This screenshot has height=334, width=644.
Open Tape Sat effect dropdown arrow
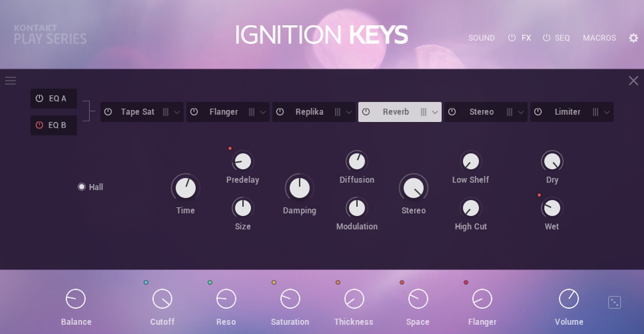click(177, 112)
